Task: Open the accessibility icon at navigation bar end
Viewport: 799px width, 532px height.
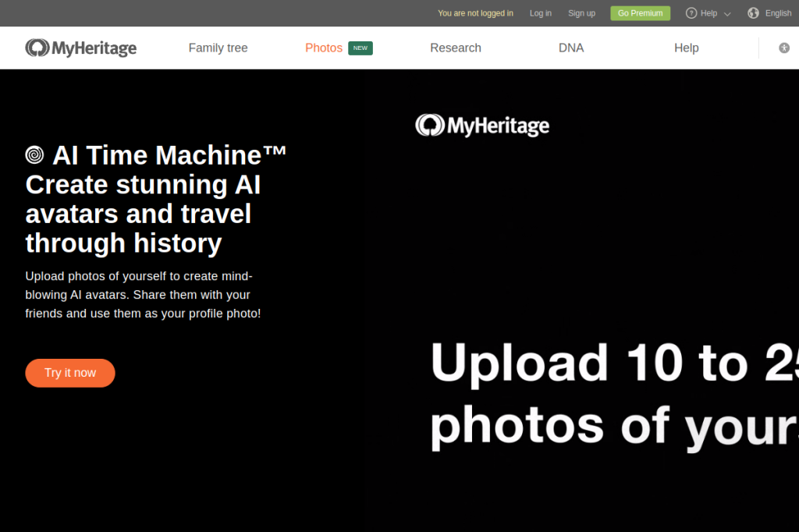Action: tap(783, 48)
